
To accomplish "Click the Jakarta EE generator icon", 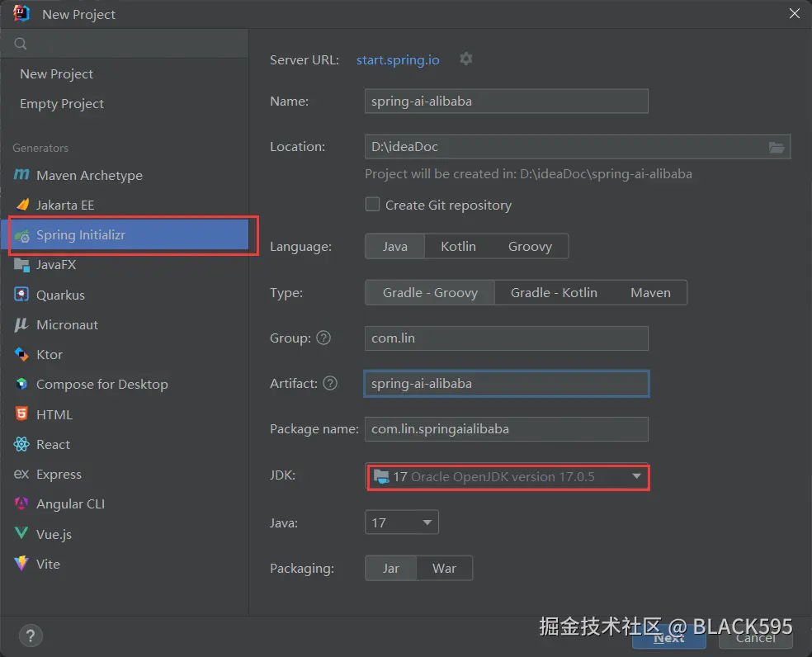I will coord(21,205).
